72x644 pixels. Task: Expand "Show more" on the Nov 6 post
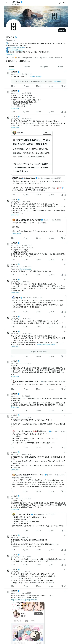point(15,109)
